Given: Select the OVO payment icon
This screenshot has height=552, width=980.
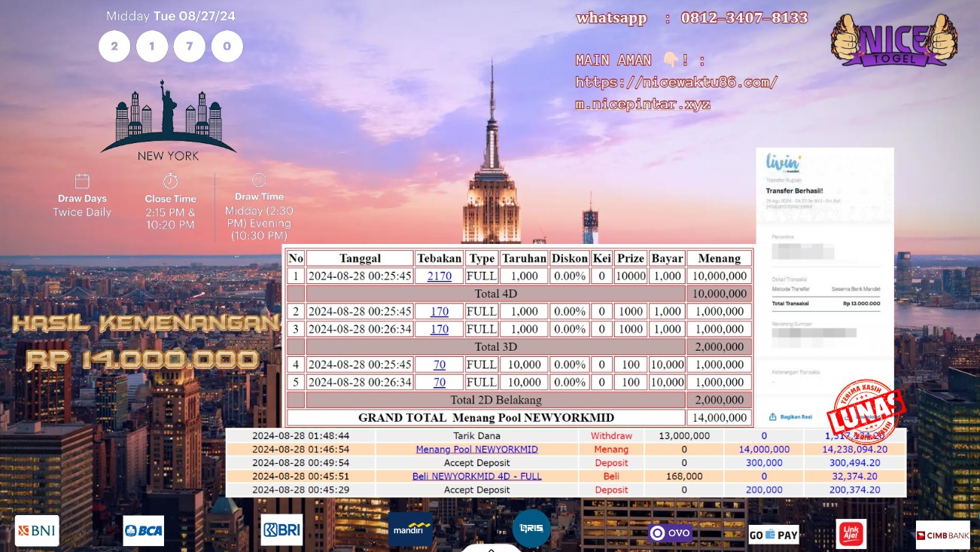Looking at the screenshot, I should [x=670, y=533].
